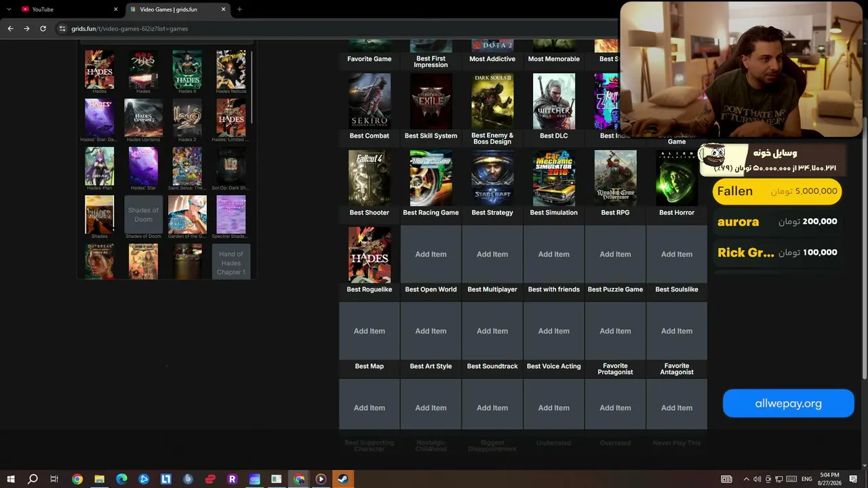Select the Video Games | grids.fun tab
The width and height of the screenshot is (868, 488).
point(178,9)
